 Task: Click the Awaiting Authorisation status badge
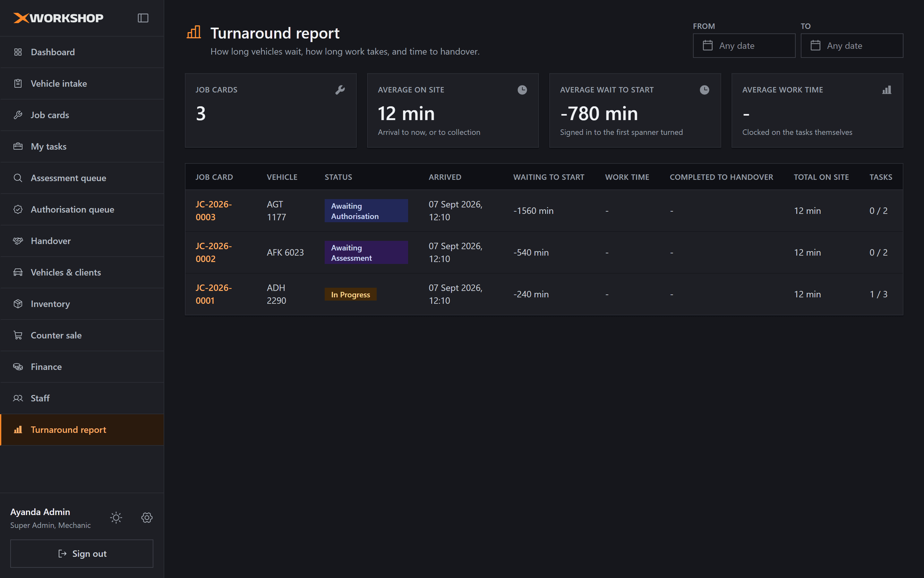[366, 211]
